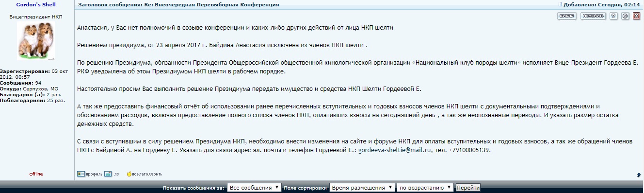Screen dimensions: 644x193
Task: Open the Время размещения sort field dropdown
Action: [362, 188]
